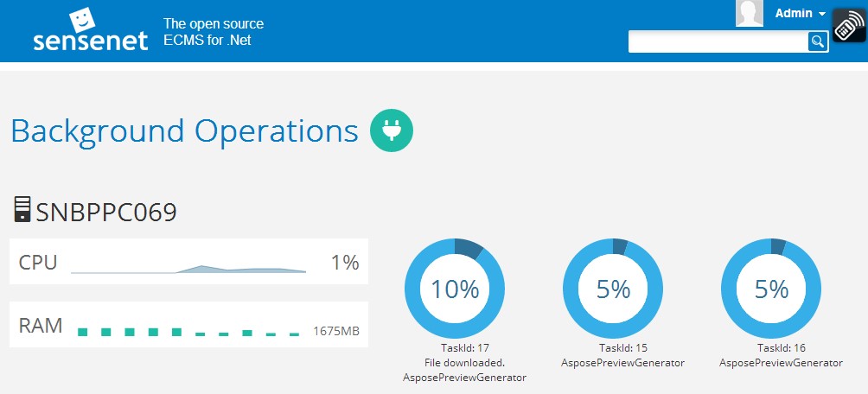
Task: Click inside the search input field
Action: (x=718, y=41)
